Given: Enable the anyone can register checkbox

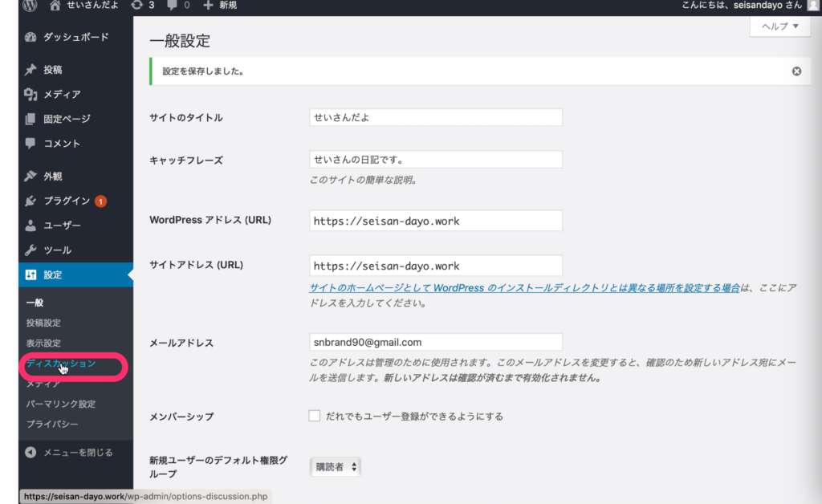Looking at the screenshot, I should pyautogui.click(x=315, y=416).
